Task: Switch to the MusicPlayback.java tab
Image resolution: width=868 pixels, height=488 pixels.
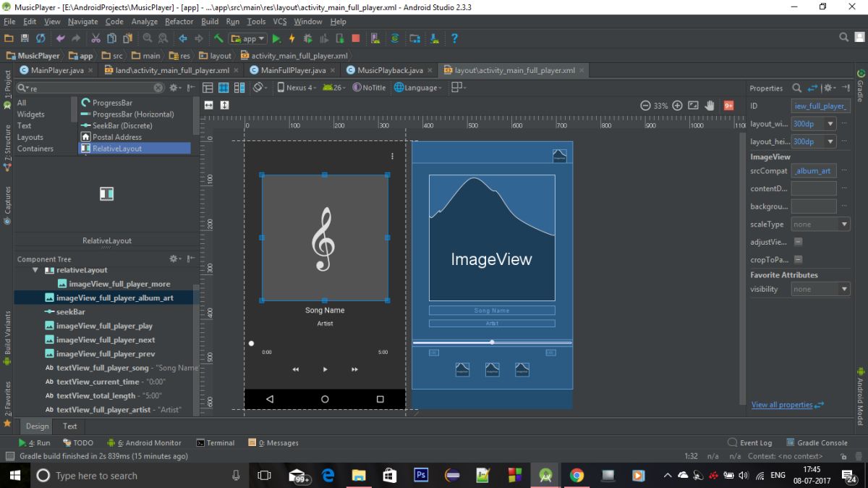Action: pos(389,70)
